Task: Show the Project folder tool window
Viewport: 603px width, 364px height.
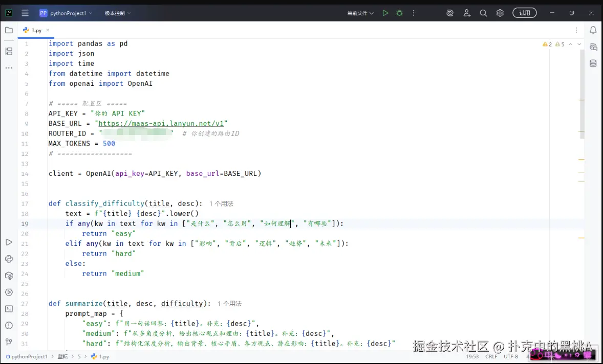Action: click(9, 30)
